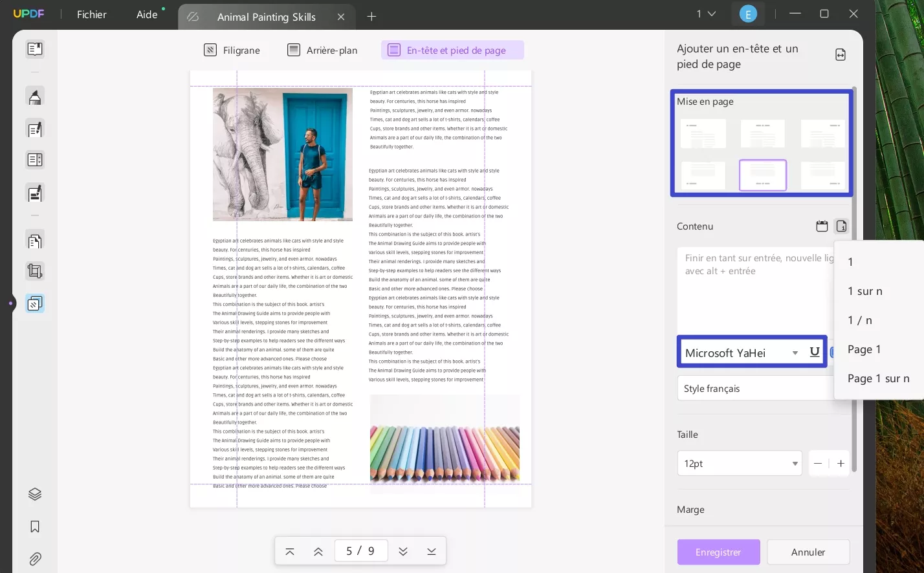The height and width of the screenshot is (573, 924).
Task: Click the 'Taille' label
Action: coord(687,435)
